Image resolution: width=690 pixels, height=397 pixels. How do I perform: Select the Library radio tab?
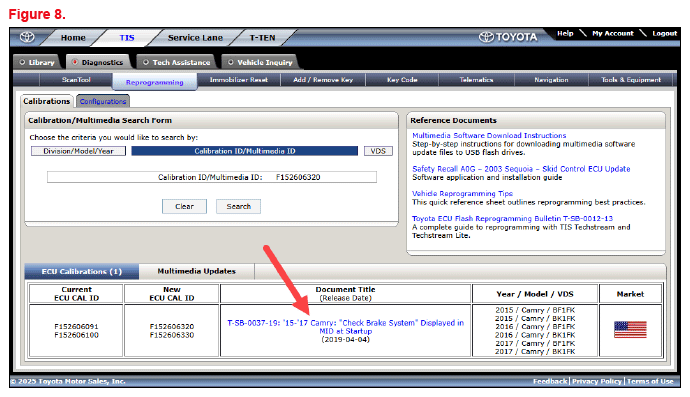click(x=37, y=62)
